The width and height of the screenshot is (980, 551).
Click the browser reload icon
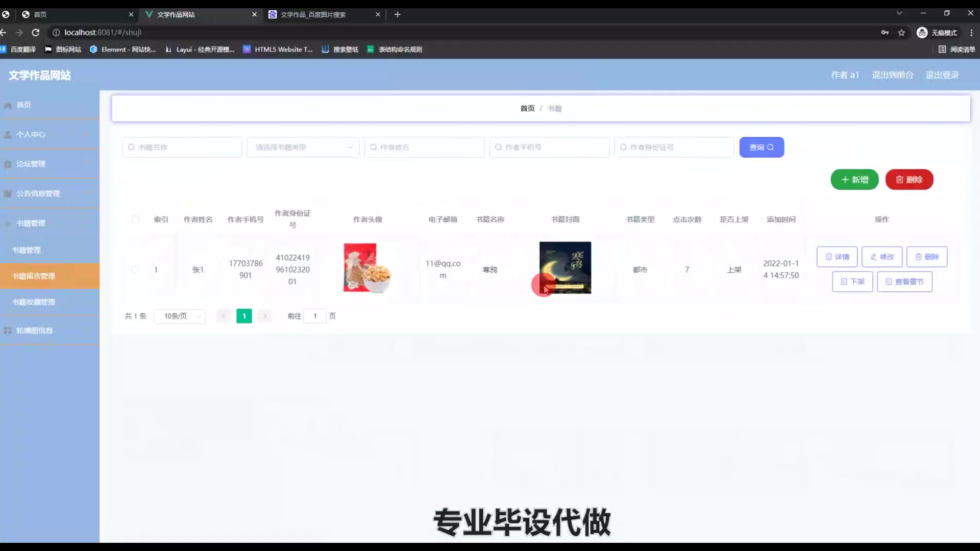coord(36,33)
